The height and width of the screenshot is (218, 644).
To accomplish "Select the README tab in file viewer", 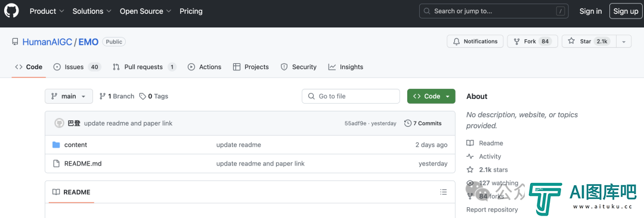I will (x=72, y=192).
